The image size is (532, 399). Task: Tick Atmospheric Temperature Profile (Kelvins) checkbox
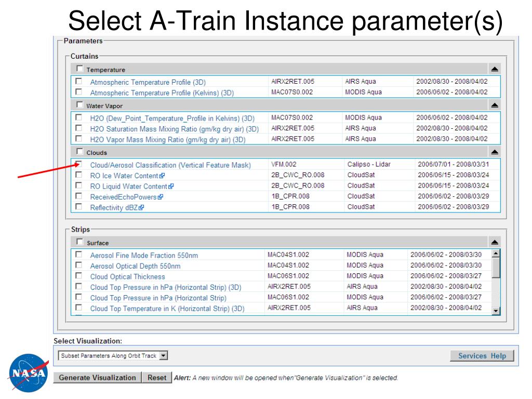[79, 91]
